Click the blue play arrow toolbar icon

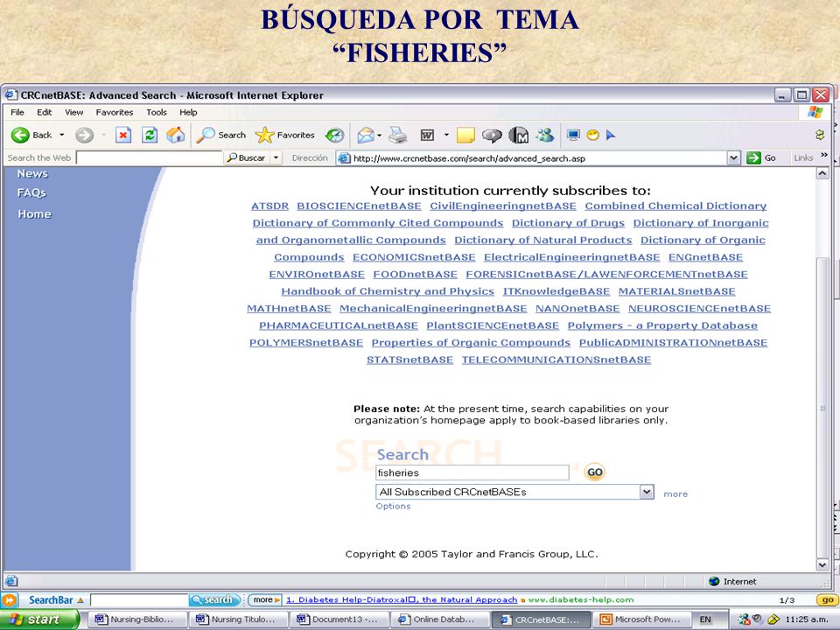tap(611, 135)
